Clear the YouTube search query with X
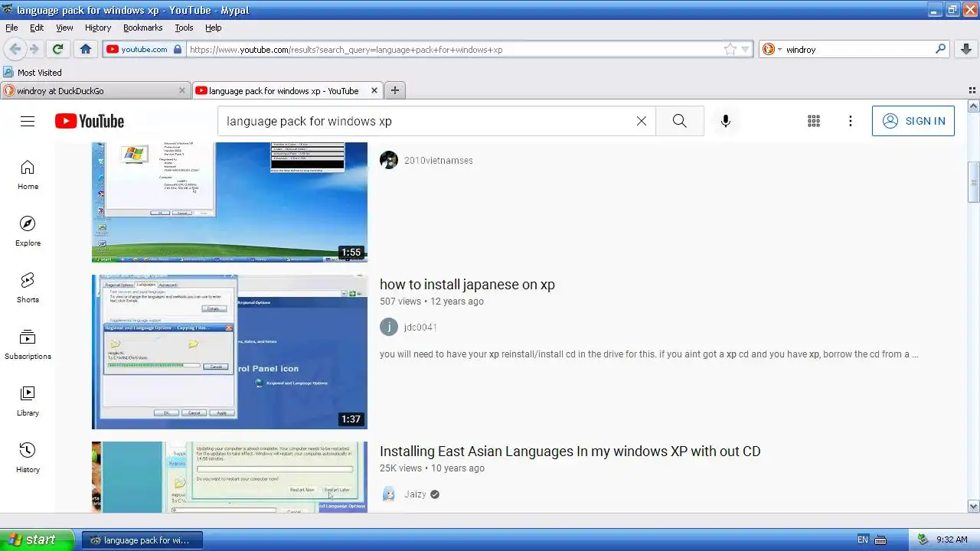 click(x=642, y=121)
